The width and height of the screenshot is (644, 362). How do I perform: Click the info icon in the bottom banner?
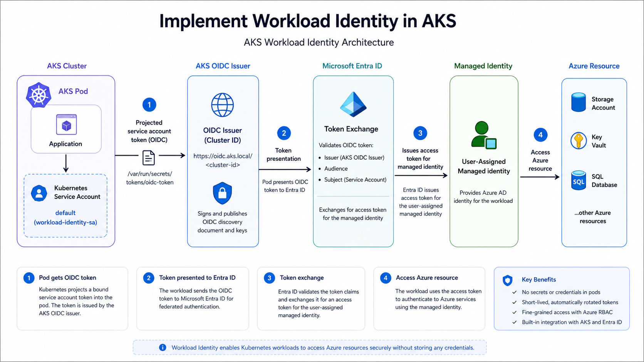163,347
